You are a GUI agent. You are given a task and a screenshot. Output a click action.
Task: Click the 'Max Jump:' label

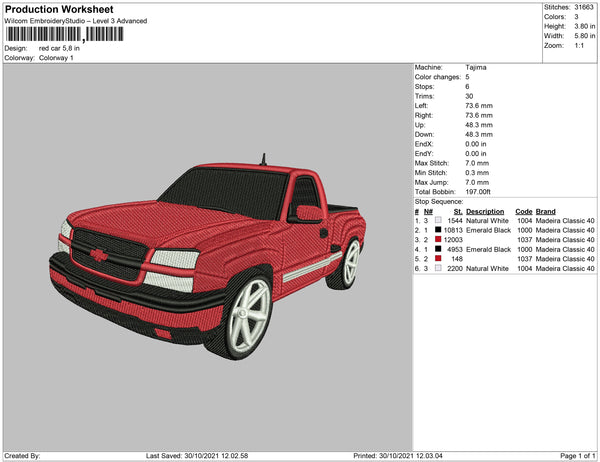tap(431, 182)
